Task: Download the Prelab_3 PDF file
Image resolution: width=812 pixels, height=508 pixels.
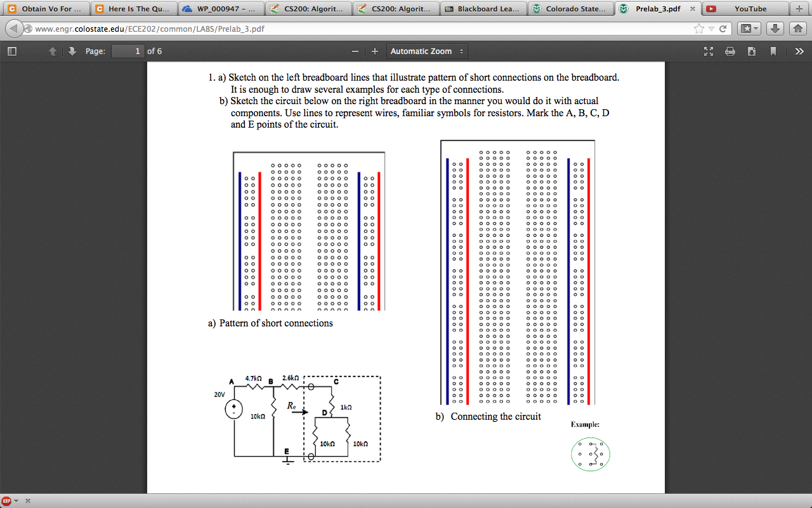Action: point(751,51)
